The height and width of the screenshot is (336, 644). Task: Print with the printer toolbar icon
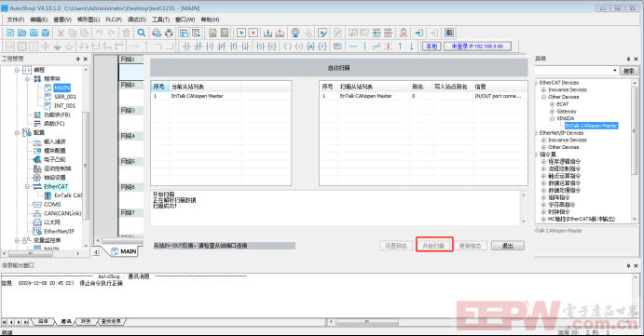(169, 33)
